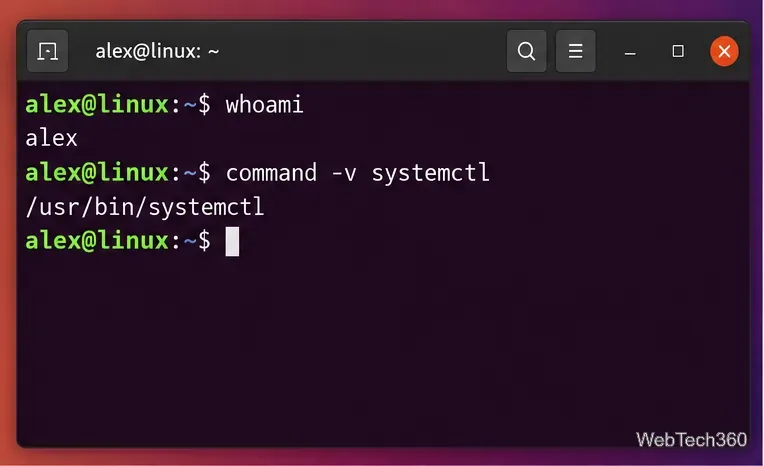Click the prompt before 'whoami'
The image size is (764, 466).
tap(118, 105)
